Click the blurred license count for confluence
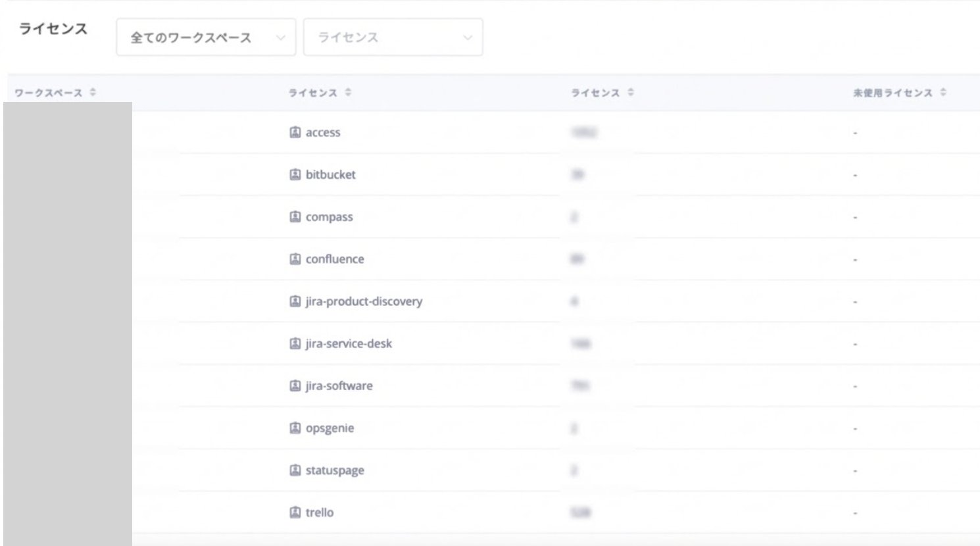This screenshot has height=546, width=980. click(577, 259)
